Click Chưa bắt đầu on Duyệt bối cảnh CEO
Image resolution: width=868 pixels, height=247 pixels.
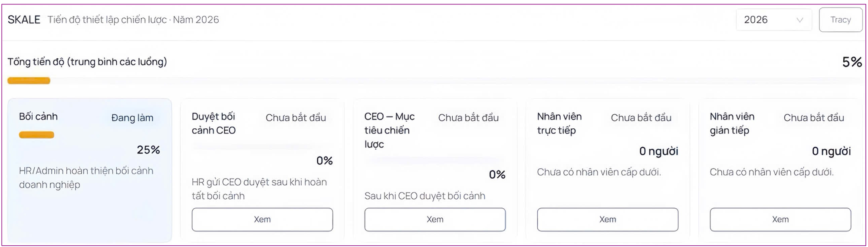point(296,118)
